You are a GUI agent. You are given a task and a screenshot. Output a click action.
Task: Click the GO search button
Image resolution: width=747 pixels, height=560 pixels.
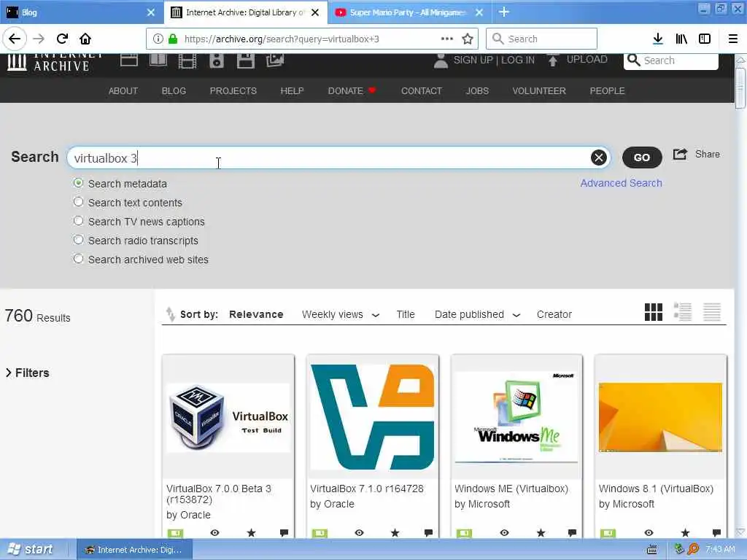(642, 157)
